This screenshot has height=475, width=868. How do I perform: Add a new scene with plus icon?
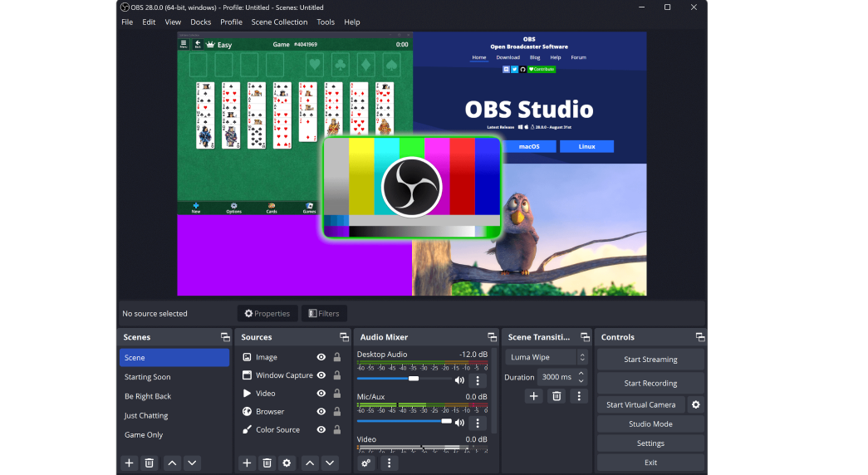(129, 463)
